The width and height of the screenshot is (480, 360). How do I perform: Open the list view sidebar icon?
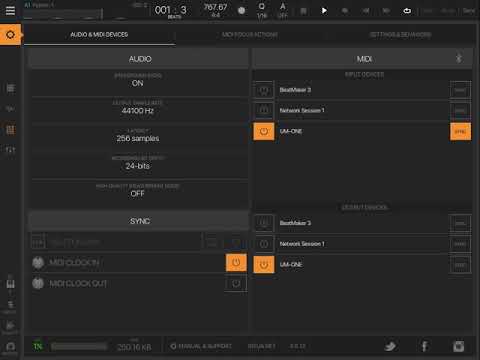pyautogui.click(x=10, y=88)
